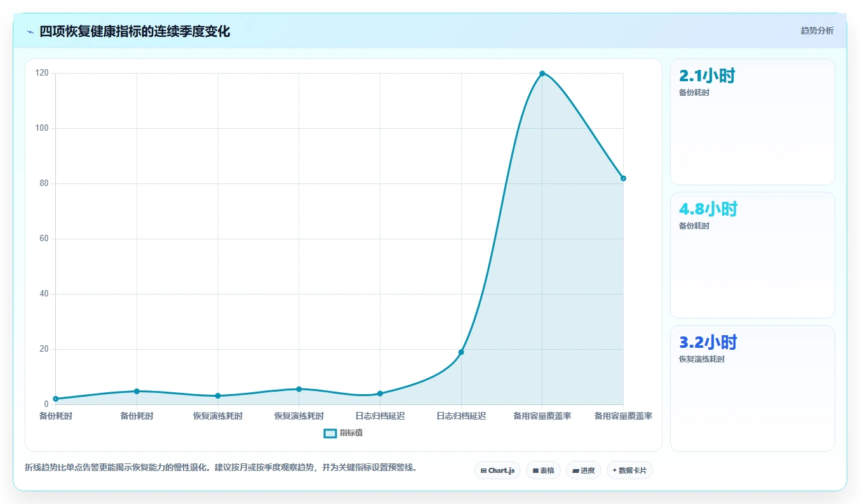The image size is (860, 504).
Task: Click the footer note starting 折线趋势比单点告警
Action: (x=221, y=468)
